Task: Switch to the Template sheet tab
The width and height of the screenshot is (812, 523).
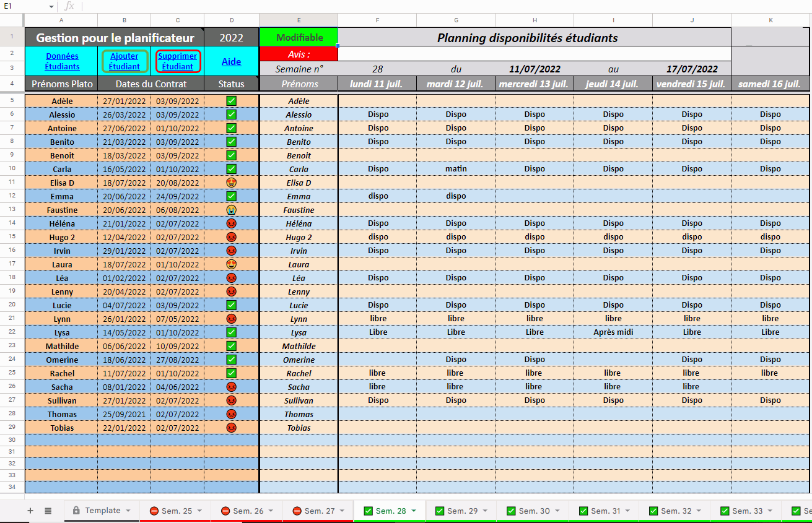Action: point(102,511)
